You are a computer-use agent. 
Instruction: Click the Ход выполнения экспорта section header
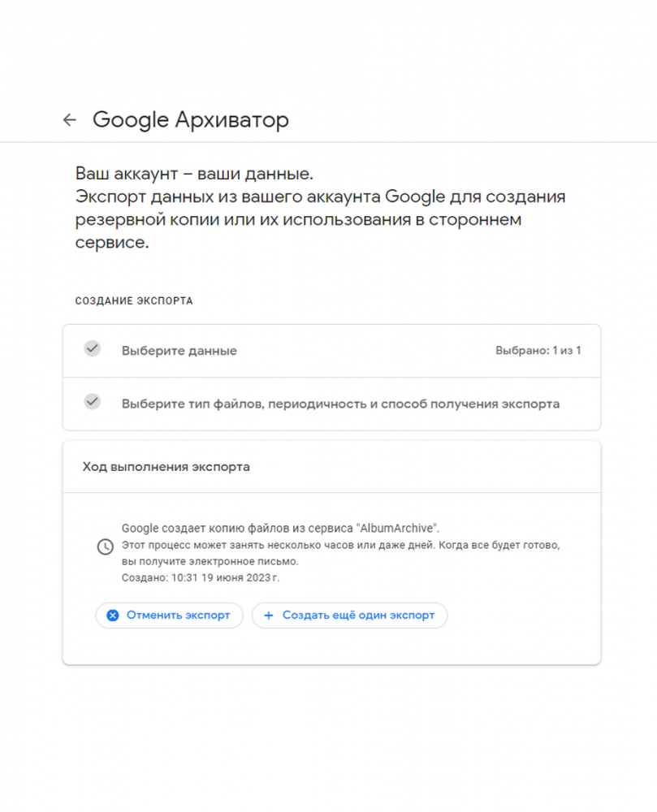click(166, 467)
